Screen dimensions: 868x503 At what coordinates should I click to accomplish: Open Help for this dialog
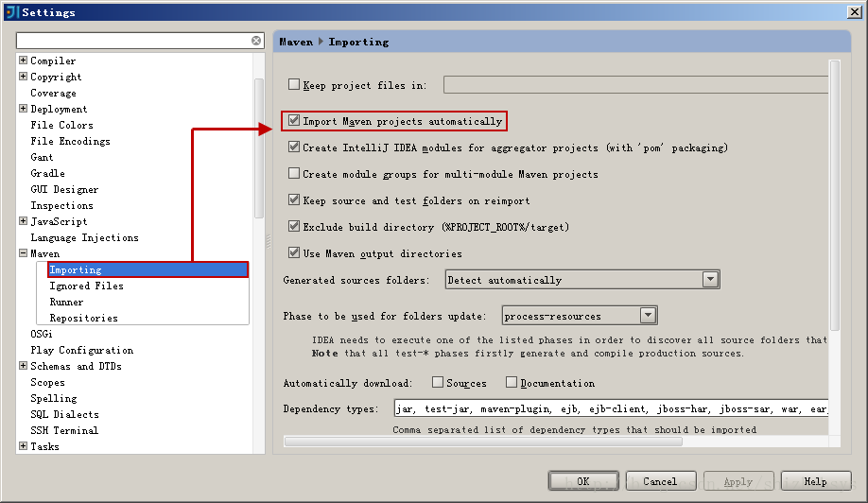pyautogui.click(x=815, y=481)
